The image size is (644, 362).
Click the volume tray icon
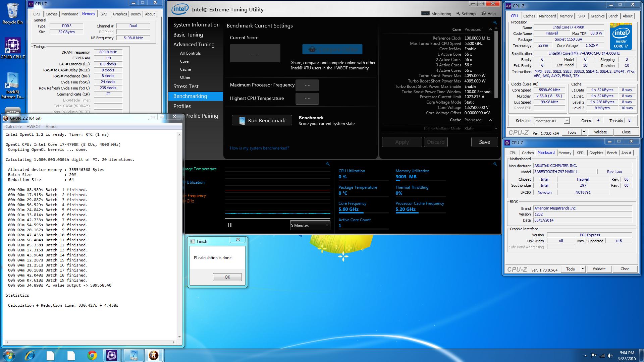(610, 356)
